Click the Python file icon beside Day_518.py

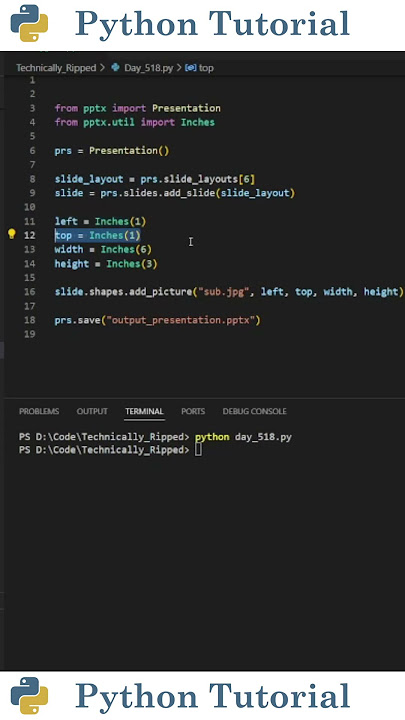tap(115, 68)
